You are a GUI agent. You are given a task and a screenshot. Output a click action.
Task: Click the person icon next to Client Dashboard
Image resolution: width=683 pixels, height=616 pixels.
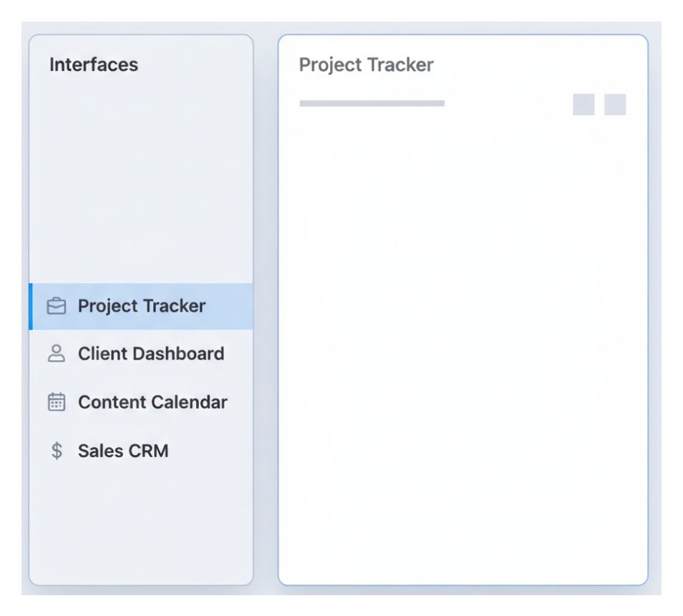pyautogui.click(x=57, y=353)
